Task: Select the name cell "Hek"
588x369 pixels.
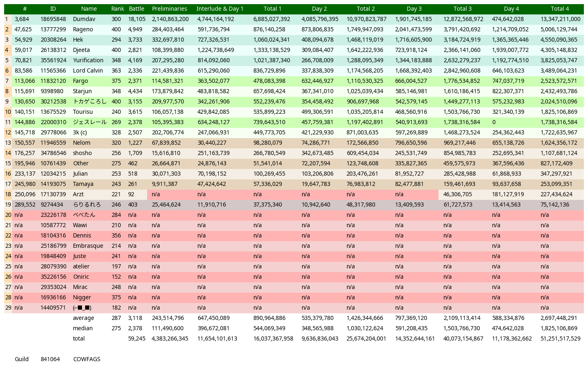Action: pos(78,40)
